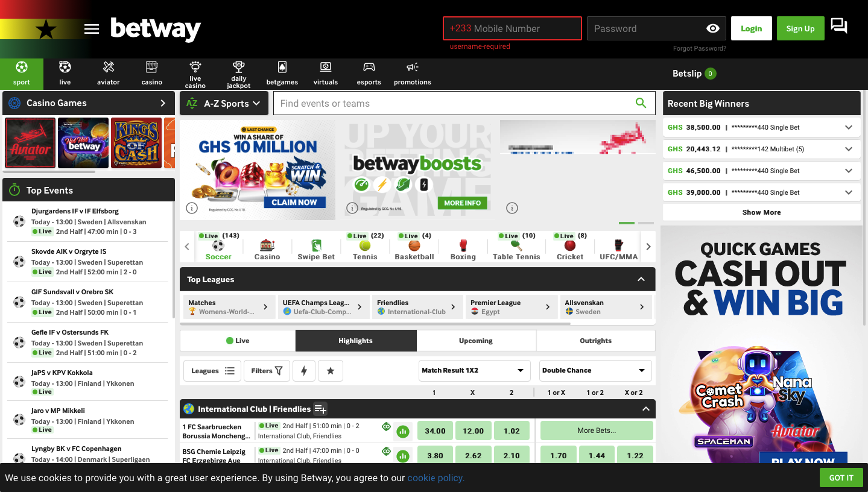
Task: Click the Leagues filter button
Action: [212, 371]
